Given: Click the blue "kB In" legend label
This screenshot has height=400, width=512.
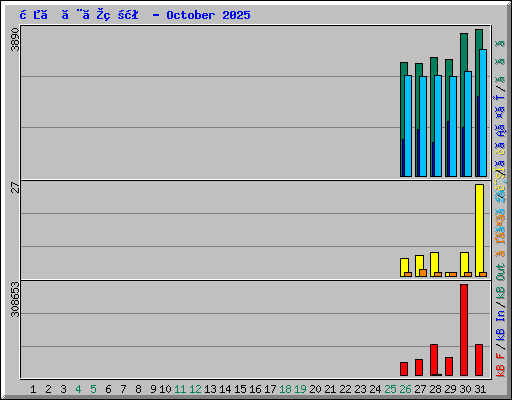Looking at the screenshot, I should (x=500, y=325).
